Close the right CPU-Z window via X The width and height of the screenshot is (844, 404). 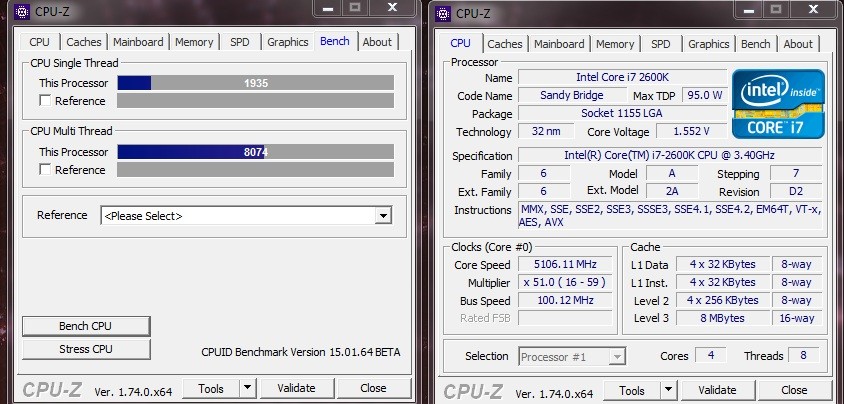[x=814, y=9]
